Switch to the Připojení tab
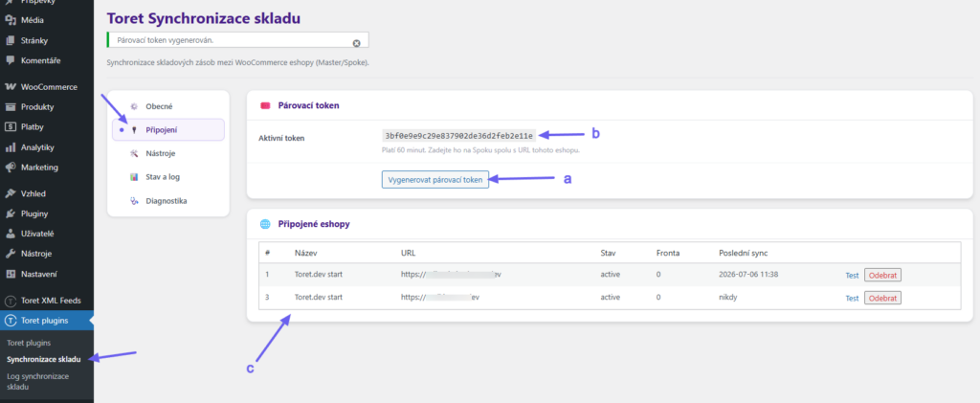 168,130
